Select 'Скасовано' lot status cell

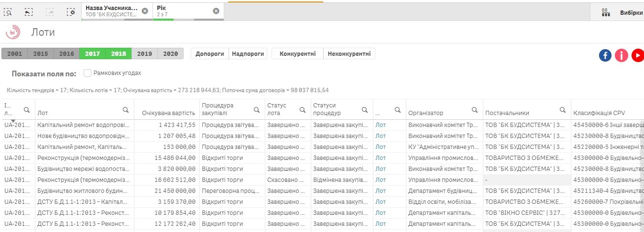pyautogui.click(x=287, y=180)
